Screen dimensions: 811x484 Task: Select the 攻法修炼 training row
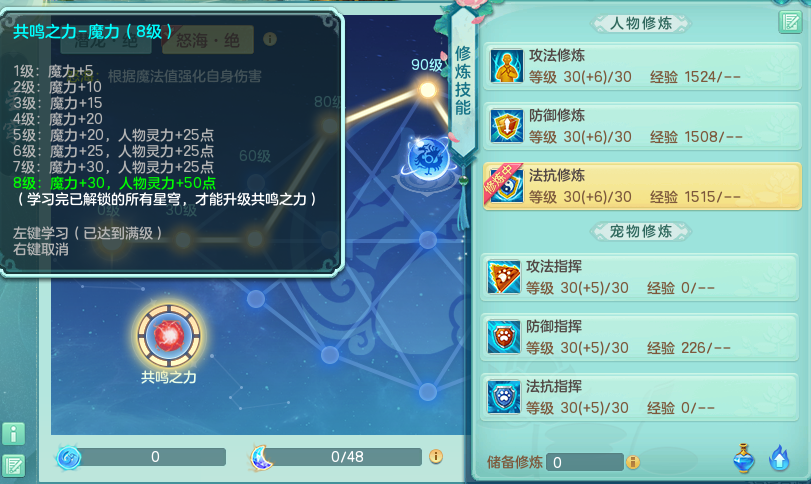pos(642,67)
